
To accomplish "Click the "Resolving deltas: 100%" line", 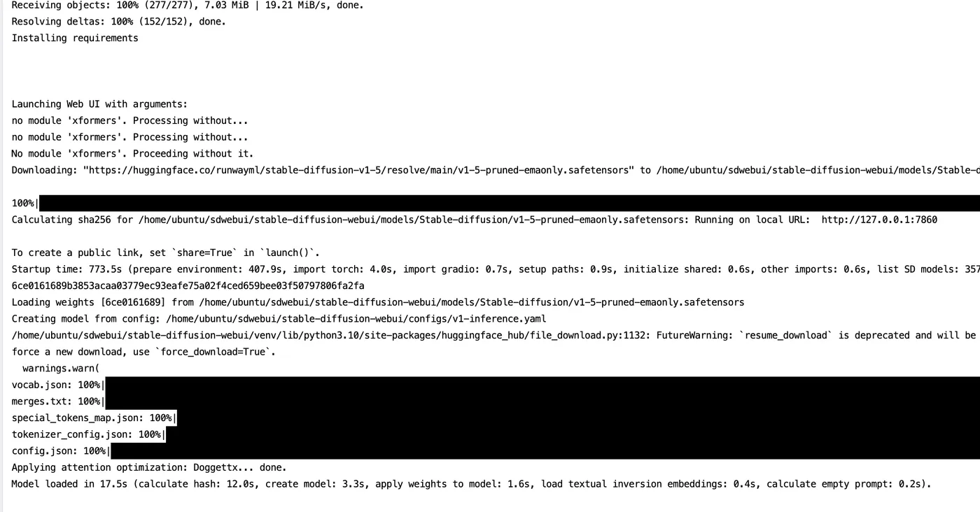I will pos(119,22).
